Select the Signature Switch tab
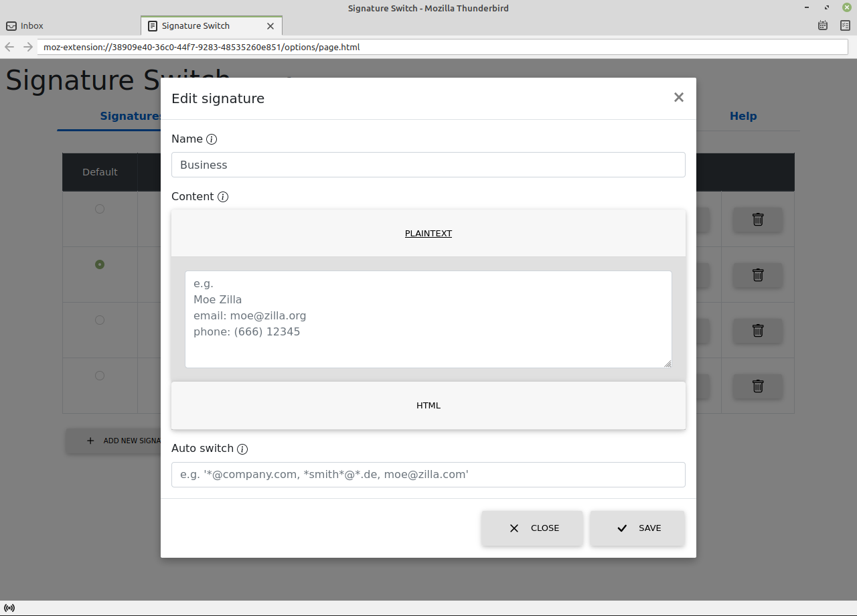 pos(212,26)
